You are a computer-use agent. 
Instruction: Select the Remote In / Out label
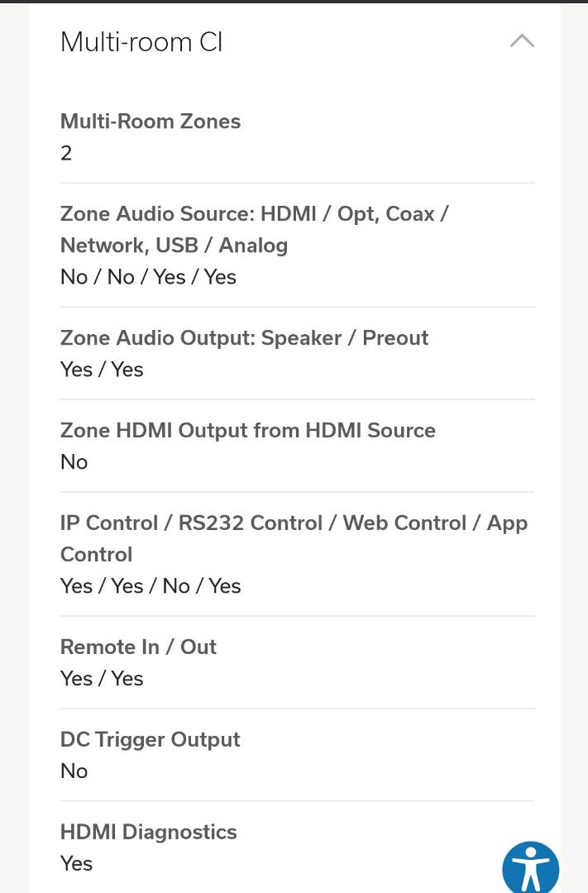pyautogui.click(x=138, y=647)
